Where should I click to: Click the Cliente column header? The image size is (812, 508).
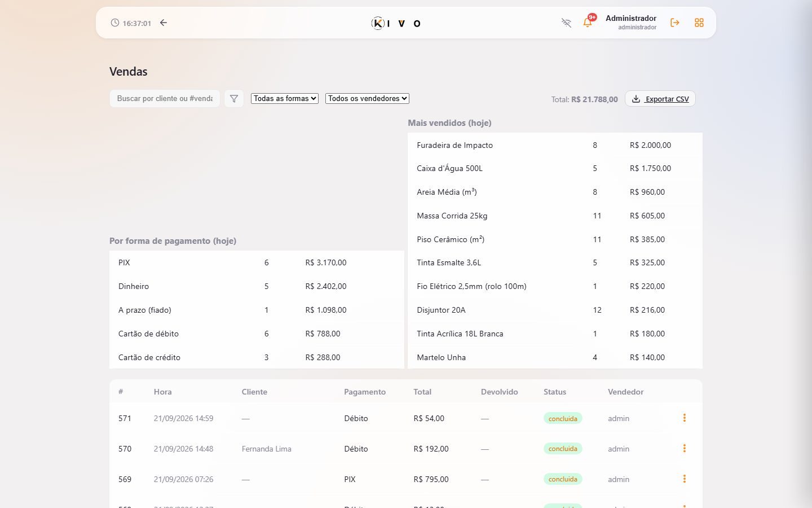(x=254, y=392)
